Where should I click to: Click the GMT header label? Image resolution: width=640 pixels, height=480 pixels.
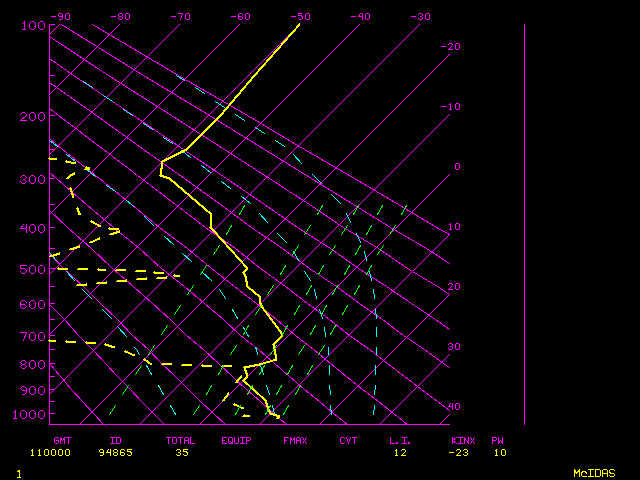(x=62, y=440)
